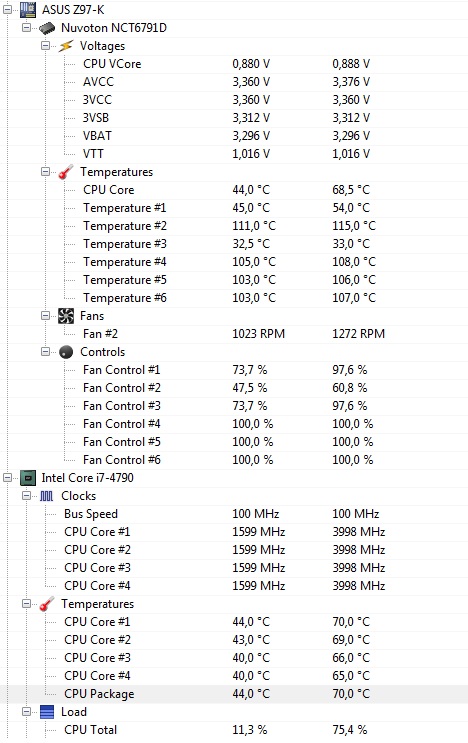Image resolution: width=468 pixels, height=743 pixels.
Task: Select CPU Core #1 row showing 44,0 °C
Action: [234, 622]
